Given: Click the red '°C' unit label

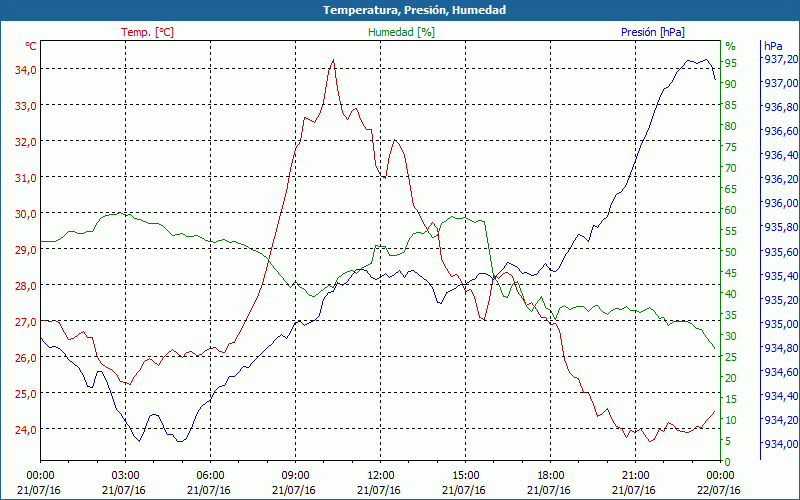Looking at the screenshot, I should click(31, 46).
